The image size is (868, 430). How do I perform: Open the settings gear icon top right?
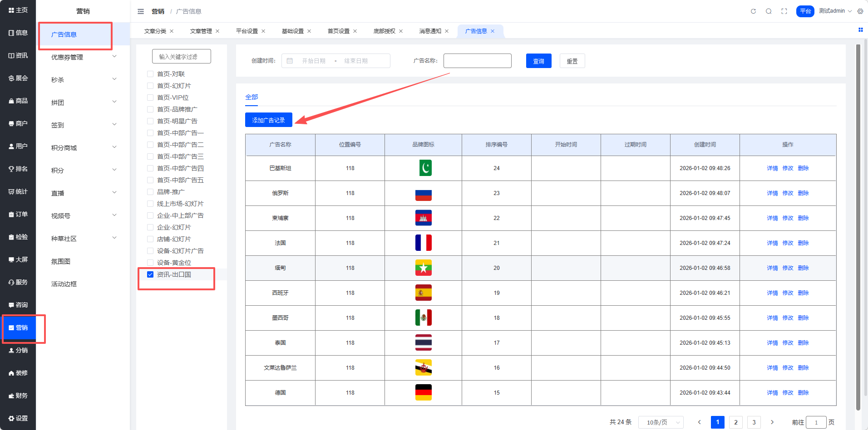pyautogui.click(x=860, y=11)
